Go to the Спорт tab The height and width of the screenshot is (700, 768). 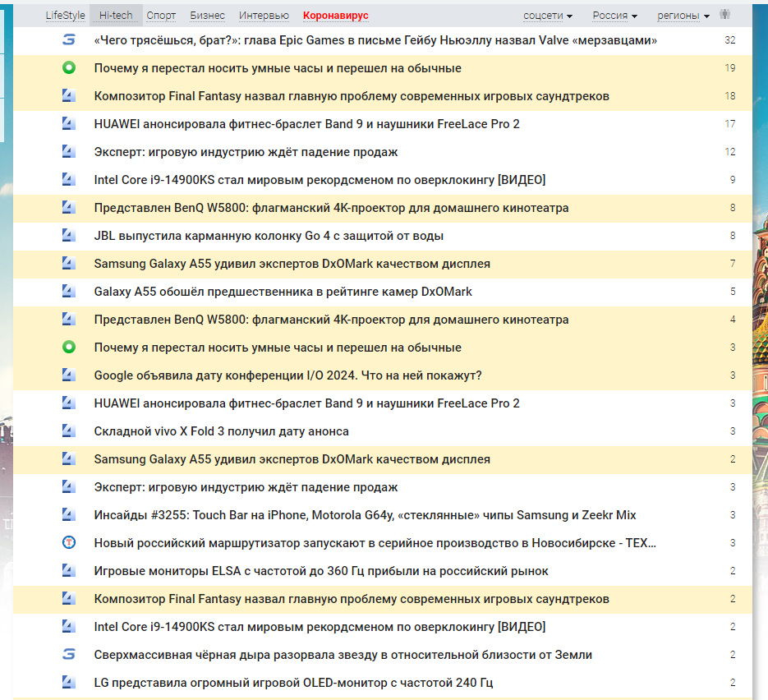point(161,16)
